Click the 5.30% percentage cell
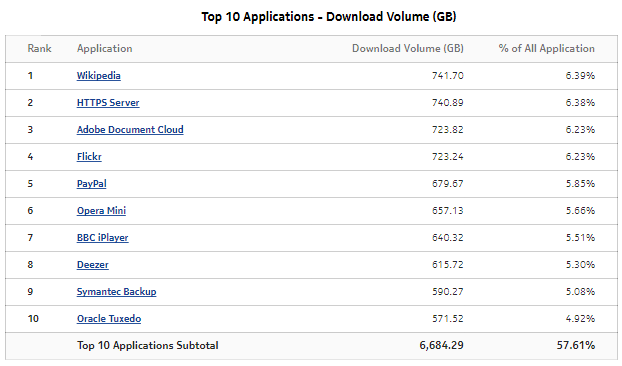Screen dimensions: 622x366 (580, 264)
